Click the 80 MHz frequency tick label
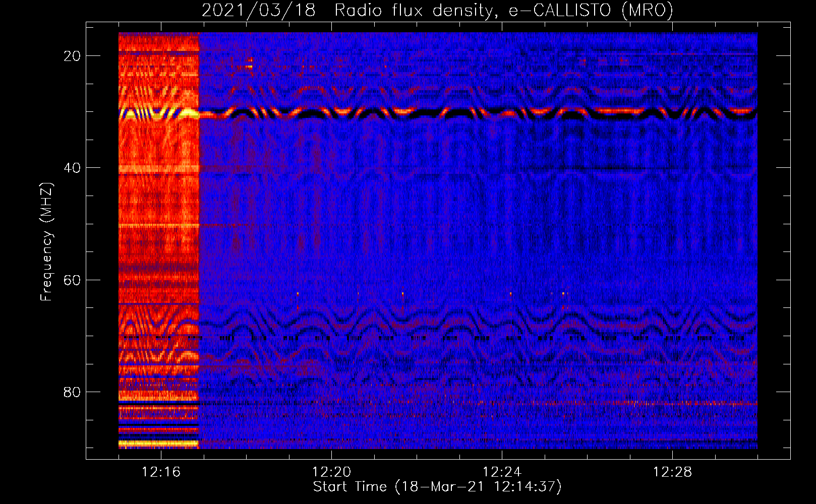 [x=72, y=392]
